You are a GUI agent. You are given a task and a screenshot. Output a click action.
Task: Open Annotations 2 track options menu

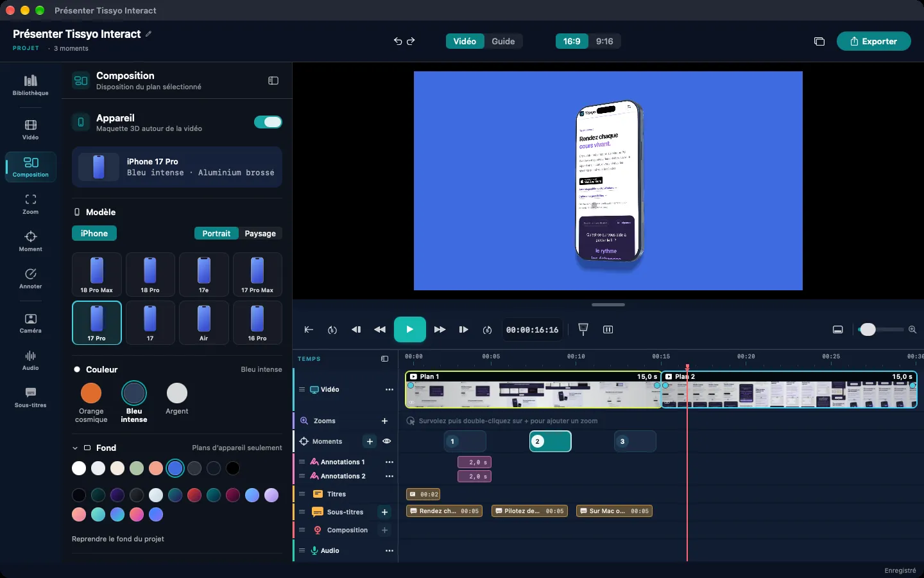tap(389, 476)
